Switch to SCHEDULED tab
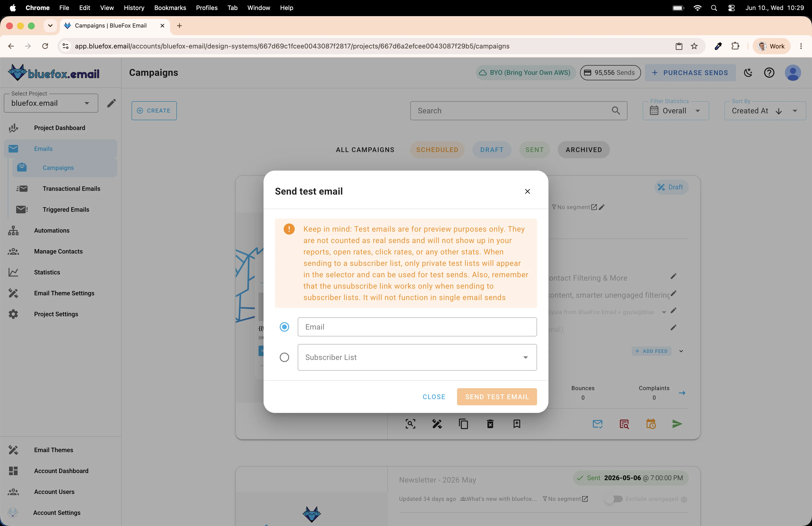This screenshot has width=812, height=526. pos(437,150)
